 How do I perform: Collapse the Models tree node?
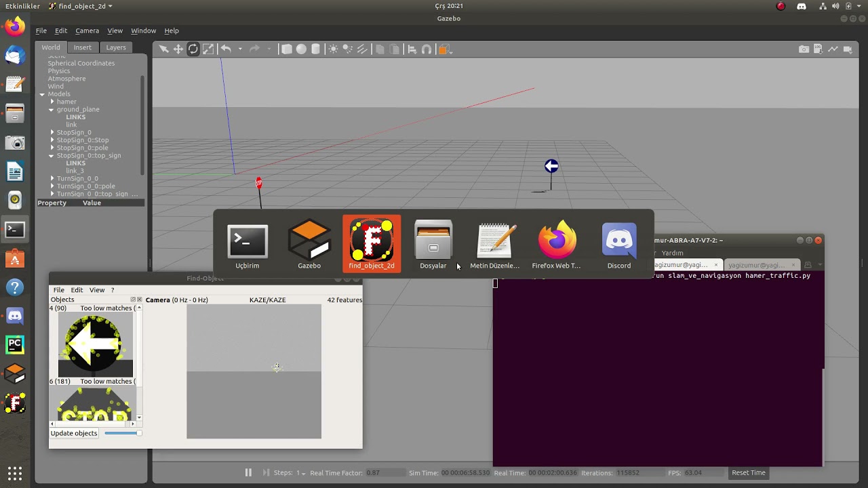[42, 94]
